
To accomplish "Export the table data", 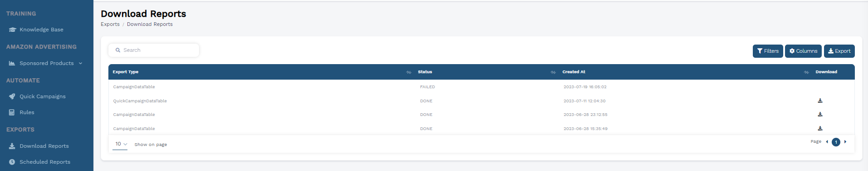I will coord(839,51).
